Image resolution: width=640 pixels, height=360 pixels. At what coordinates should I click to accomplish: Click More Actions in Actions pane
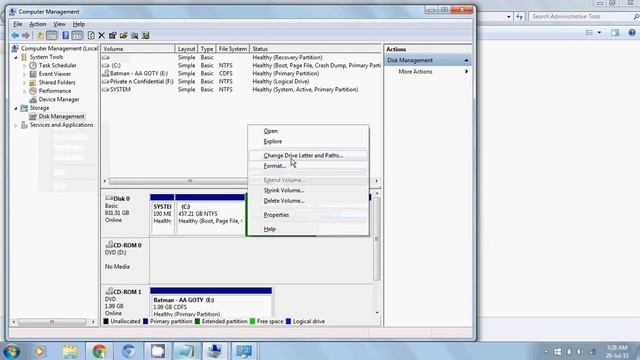pyautogui.click(x=415, y=71)
